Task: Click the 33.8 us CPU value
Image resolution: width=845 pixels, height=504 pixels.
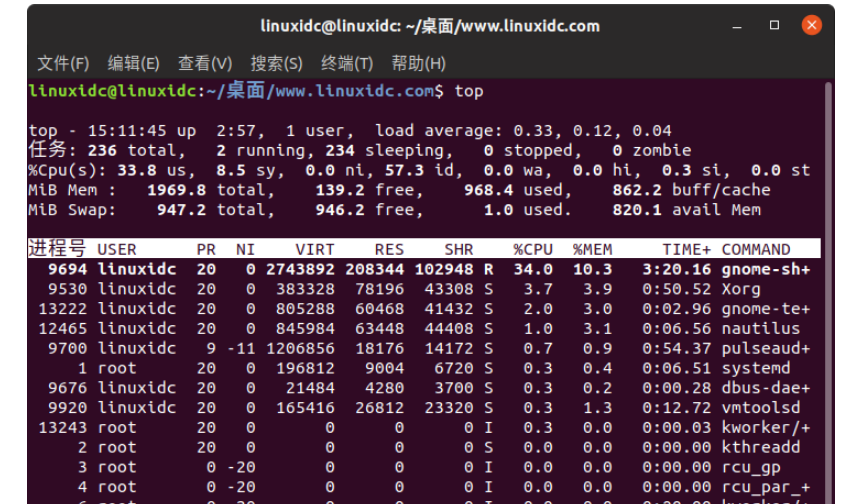Action: tap(137, 170)
